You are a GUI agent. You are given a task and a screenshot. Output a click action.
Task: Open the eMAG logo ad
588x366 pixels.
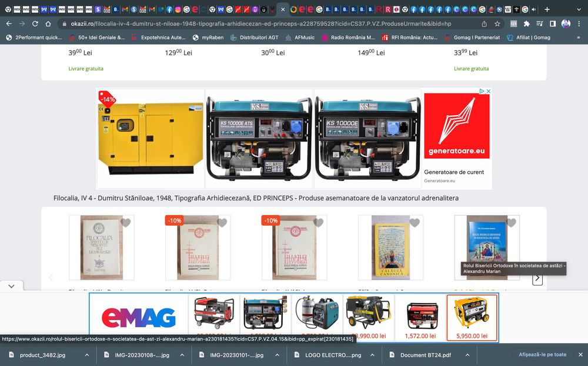(138, 317)
